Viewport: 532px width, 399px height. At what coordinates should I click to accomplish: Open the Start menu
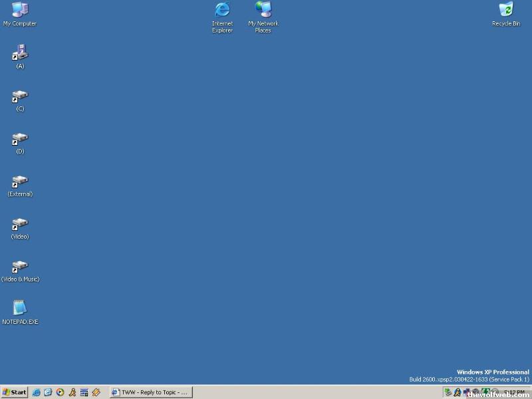[x=15, y=392]
